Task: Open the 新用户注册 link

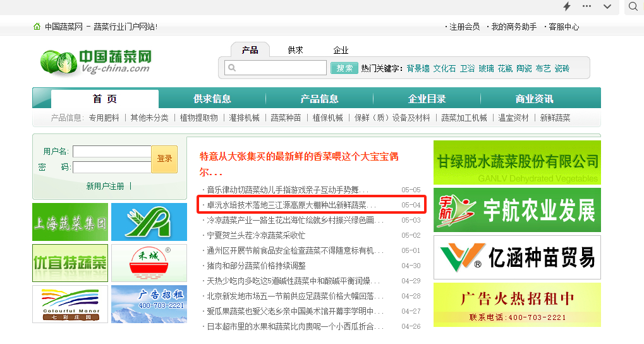Action: pyautogui.click(x=105, y=186)
